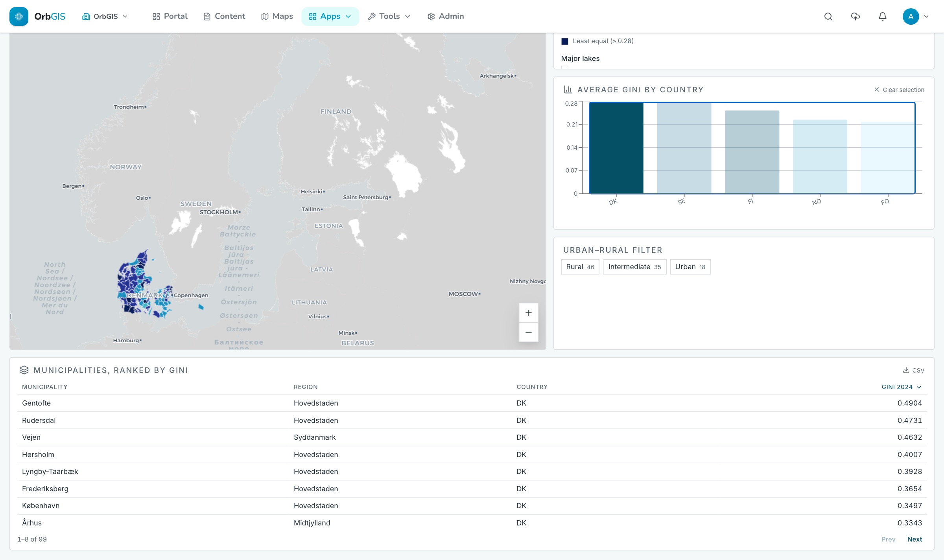Click the Syddanmark region cell
The image size is (944, 560).
point(315,437)
